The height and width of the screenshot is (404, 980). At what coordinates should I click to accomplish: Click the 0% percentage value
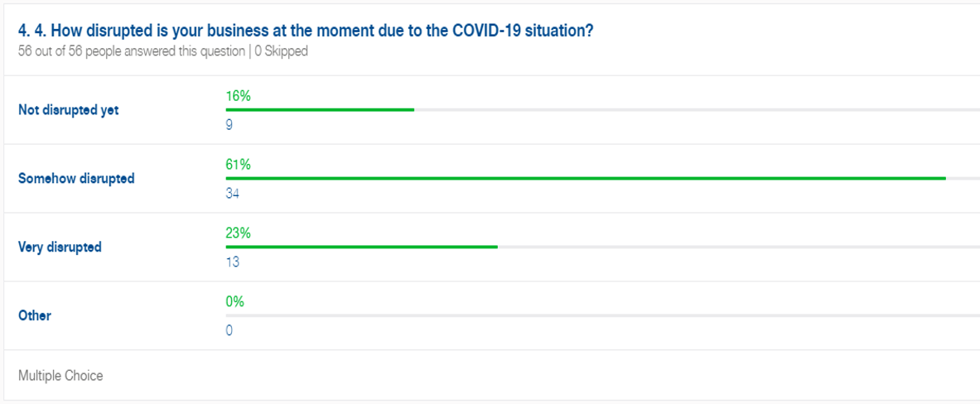[235, 301]
